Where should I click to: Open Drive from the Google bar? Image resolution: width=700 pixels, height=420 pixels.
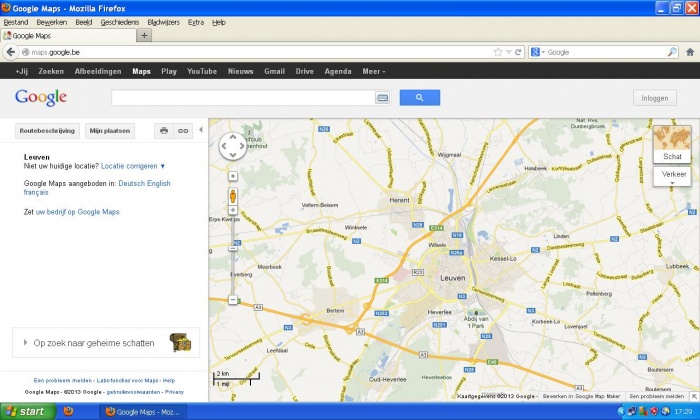tap(304, 71)
